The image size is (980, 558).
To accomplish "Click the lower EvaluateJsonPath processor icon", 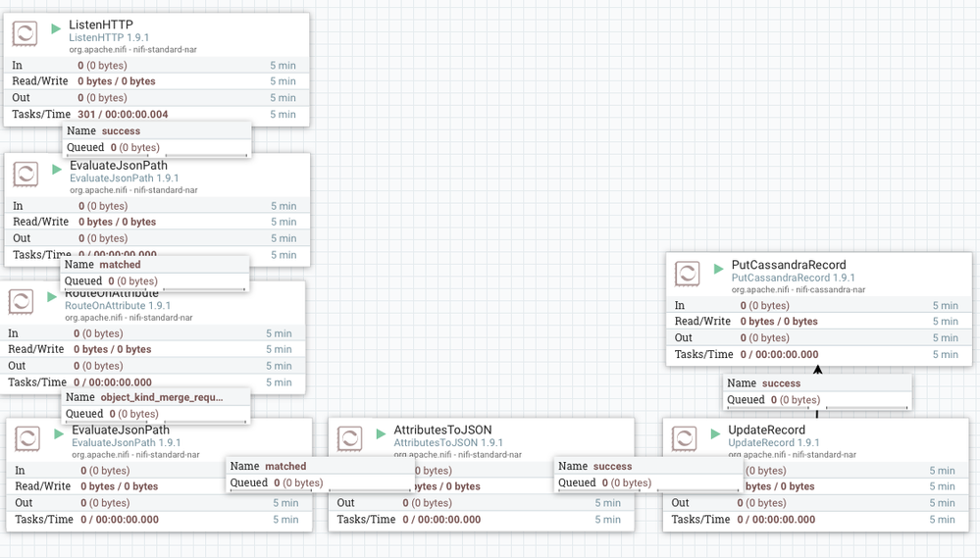I will tap(28, 438).
